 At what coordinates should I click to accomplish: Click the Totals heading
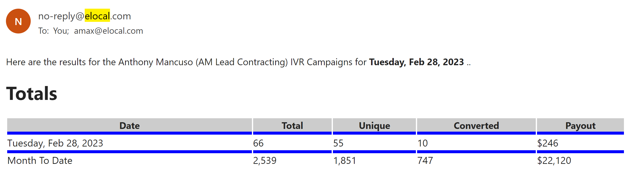(32, 93)
